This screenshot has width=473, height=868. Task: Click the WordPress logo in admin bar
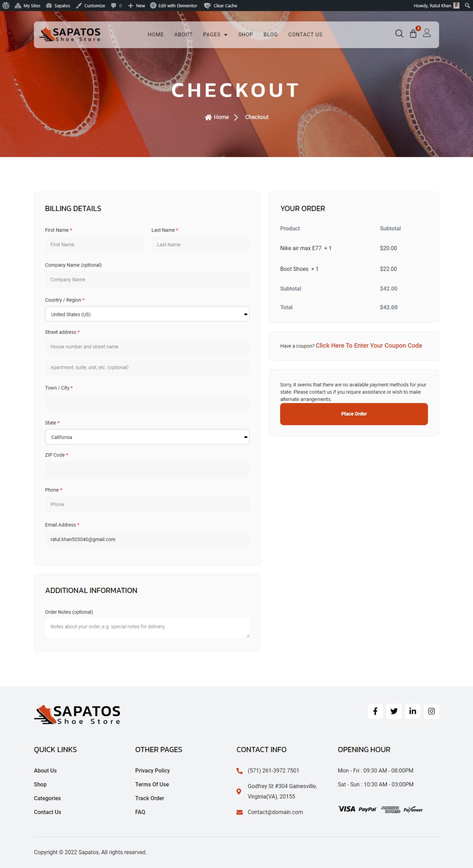click(x=6, y=5)
